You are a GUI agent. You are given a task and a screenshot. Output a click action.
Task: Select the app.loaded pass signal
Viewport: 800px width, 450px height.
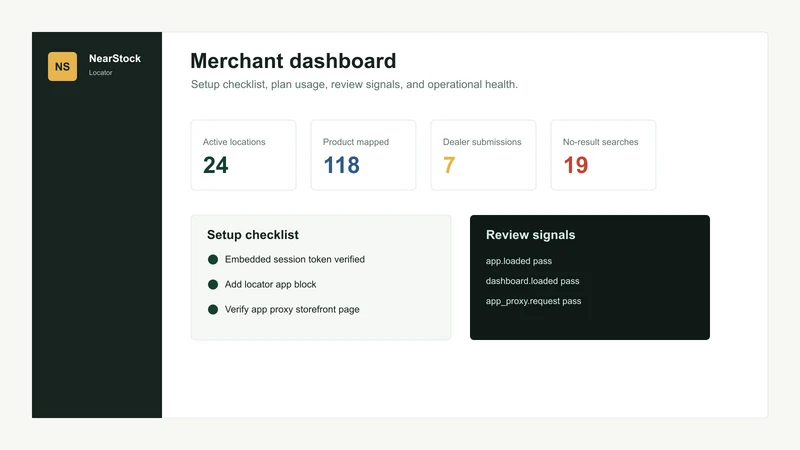(519, 261)
